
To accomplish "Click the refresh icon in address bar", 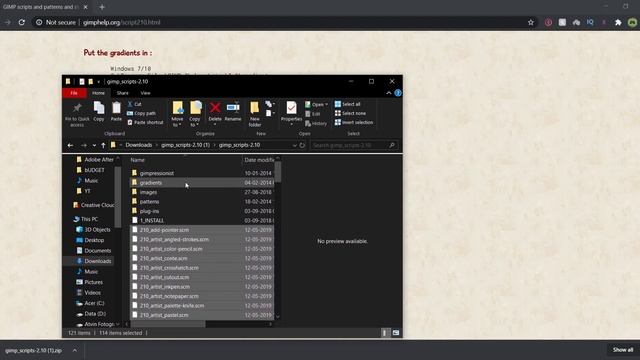I will [x=302, y=145].
